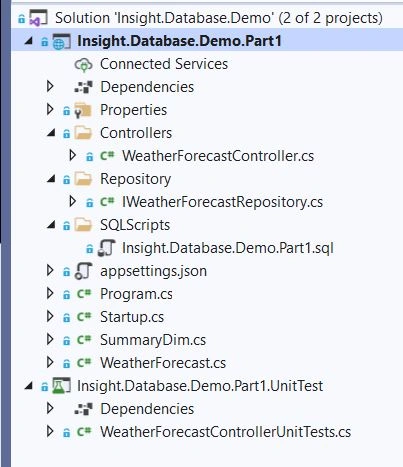
Task: Click the Dependencies icon under Insight.Database.Demo.Part1
Action: pos(83,87)
